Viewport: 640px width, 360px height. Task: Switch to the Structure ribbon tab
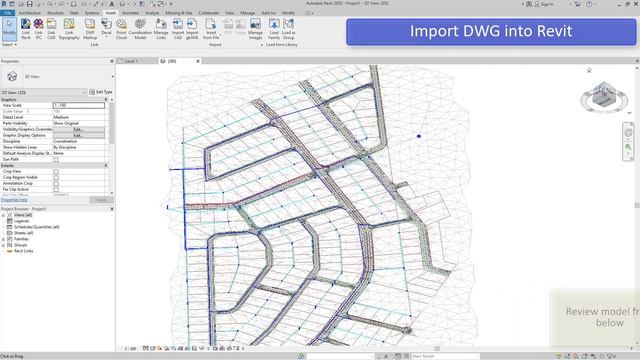coord(55,13)
